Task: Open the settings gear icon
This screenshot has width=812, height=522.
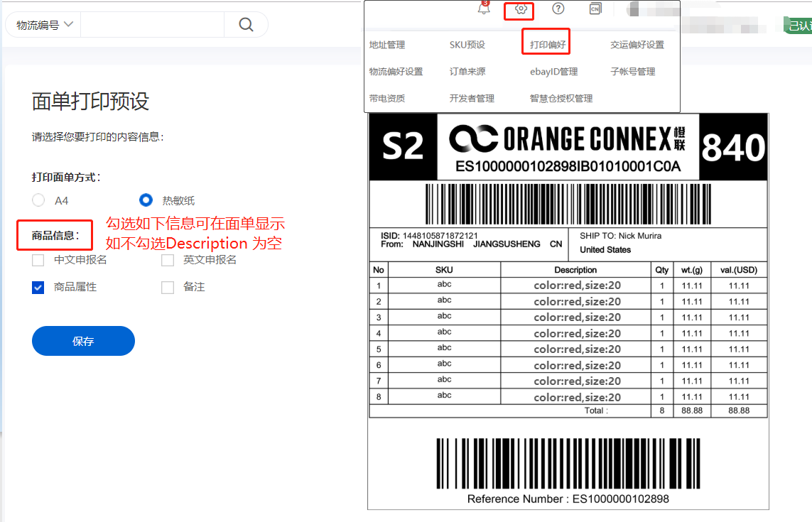Action: [x=521, y=9]
